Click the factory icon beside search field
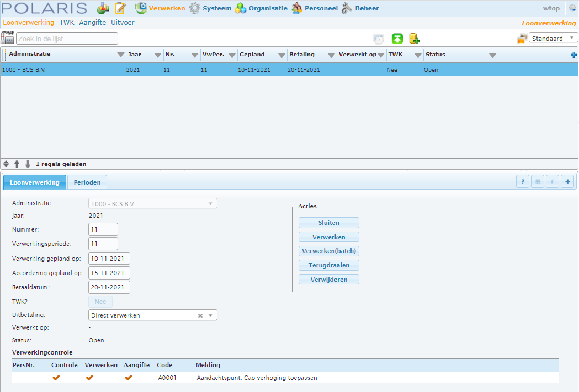Image resolution: width=579 pixels, height=392 pixels. 7,38
